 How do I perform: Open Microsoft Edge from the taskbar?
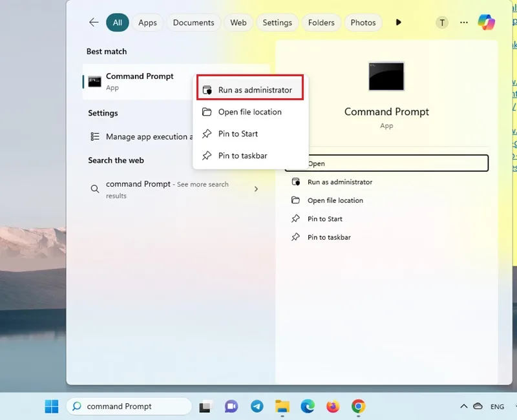click(x=308, y=406)
